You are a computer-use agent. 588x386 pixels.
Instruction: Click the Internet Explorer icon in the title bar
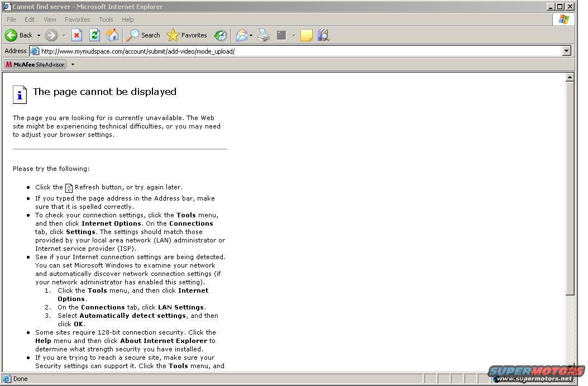click(7, 6)
